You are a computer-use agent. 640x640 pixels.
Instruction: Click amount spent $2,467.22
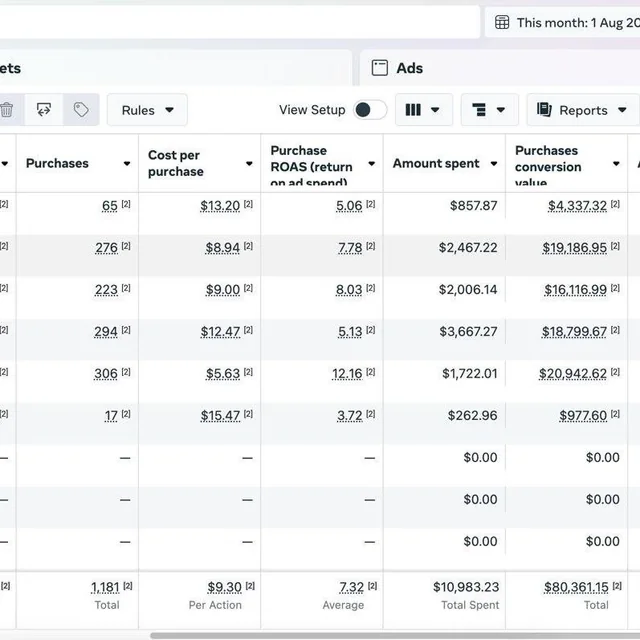pyautogui.click(x=468, y=248)
